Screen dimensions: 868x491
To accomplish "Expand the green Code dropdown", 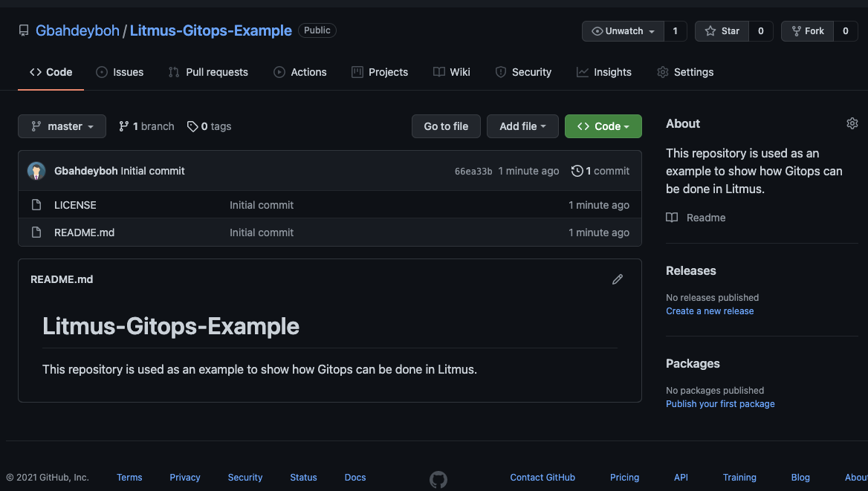I will [x=603, y=126].
